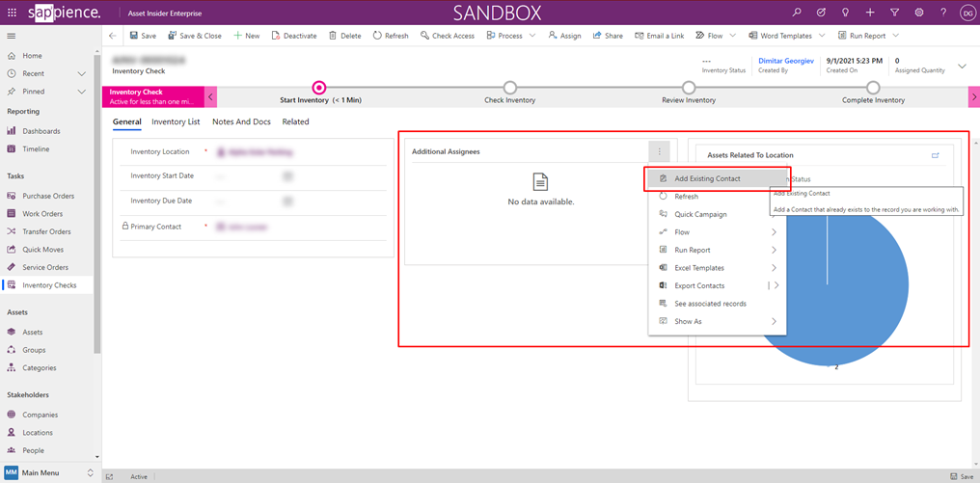Click the help question mark icon
This screenshot has height=483, width=980.
pyautogui.click(x=943, y=13)
